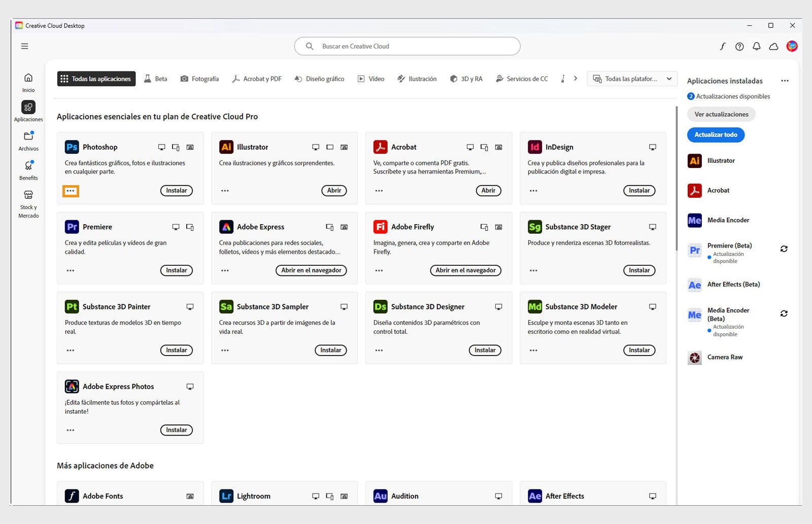Click the Ver actualizaciones button

(x=721, y=114)
